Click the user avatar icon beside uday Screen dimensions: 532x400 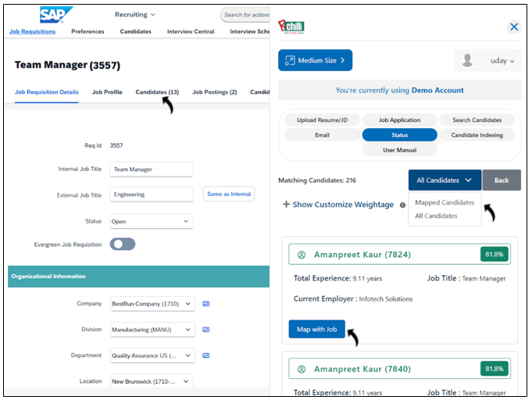[x=469, y=61]
